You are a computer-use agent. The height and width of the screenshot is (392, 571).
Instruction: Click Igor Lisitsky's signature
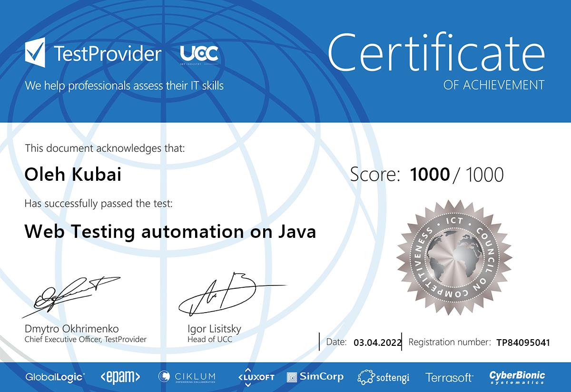tap(224, 294)
